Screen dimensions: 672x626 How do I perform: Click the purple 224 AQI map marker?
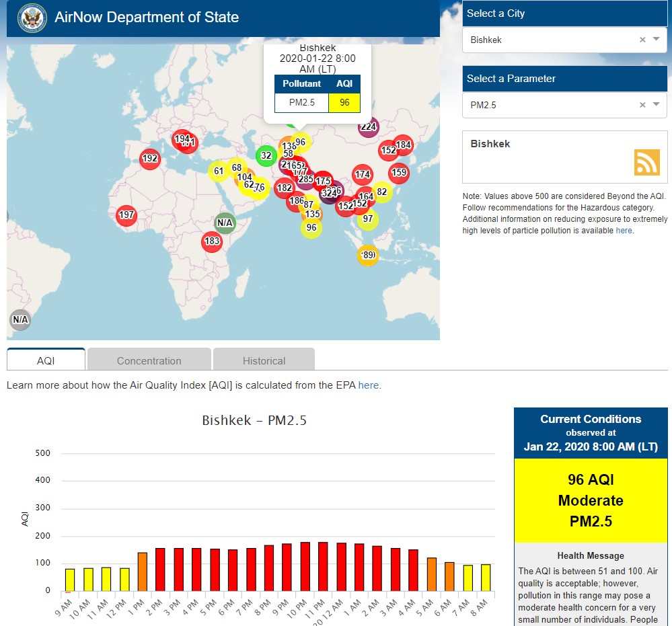[368, 127]
